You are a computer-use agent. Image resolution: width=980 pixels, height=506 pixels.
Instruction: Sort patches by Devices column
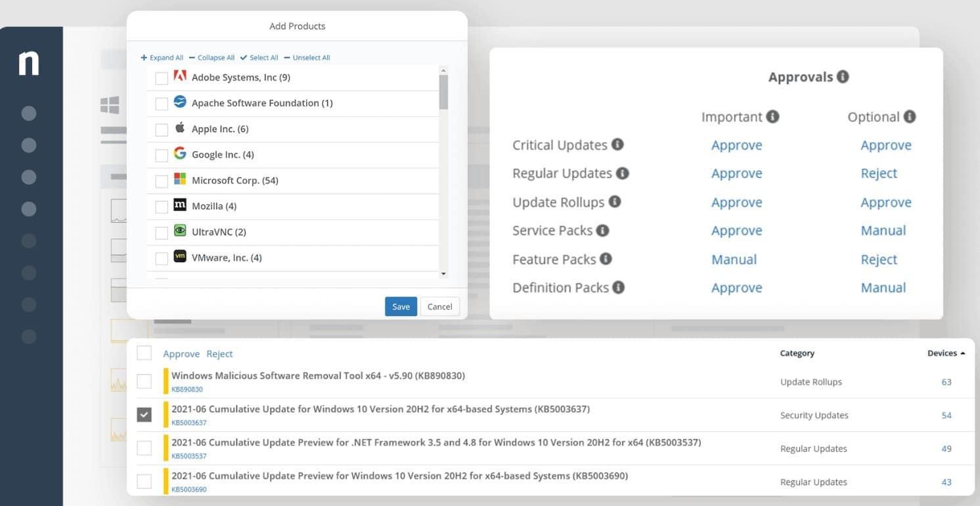[947, 353]
